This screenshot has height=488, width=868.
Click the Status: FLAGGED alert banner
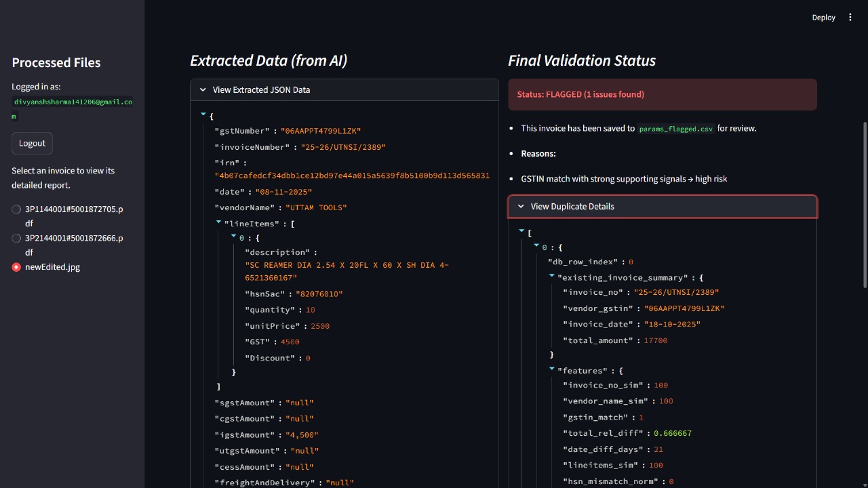662,94
